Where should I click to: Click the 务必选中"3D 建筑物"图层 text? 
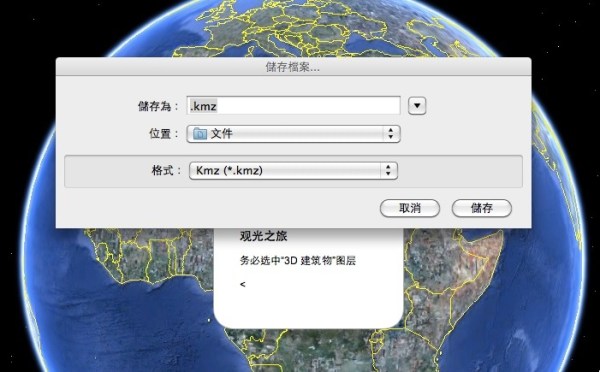tap(298, 261)
